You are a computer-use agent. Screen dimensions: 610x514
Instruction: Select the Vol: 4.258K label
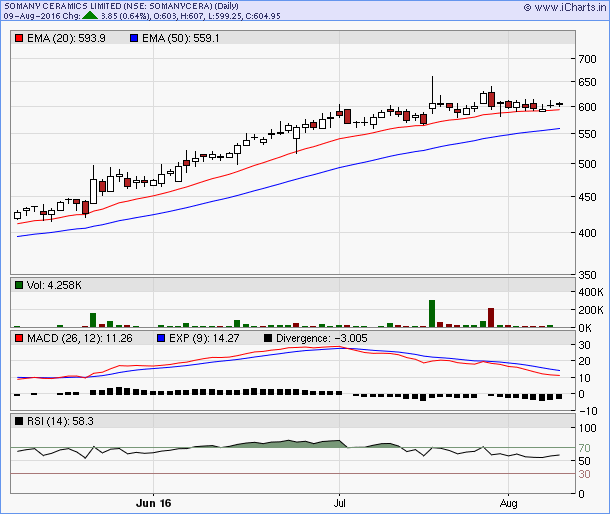(54, 285)
